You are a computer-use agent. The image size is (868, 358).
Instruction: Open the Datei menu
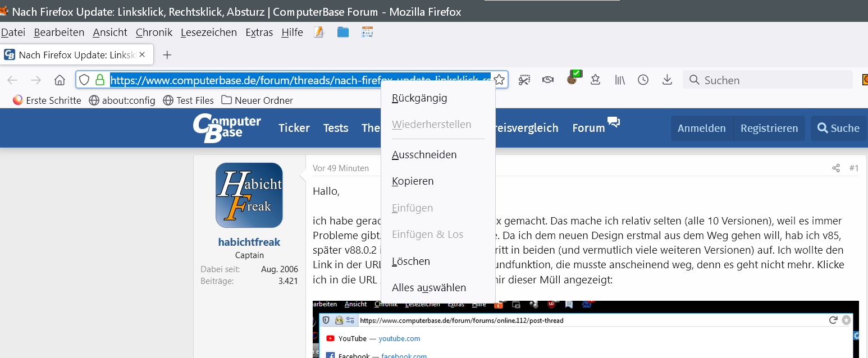[x=13, y=33]
